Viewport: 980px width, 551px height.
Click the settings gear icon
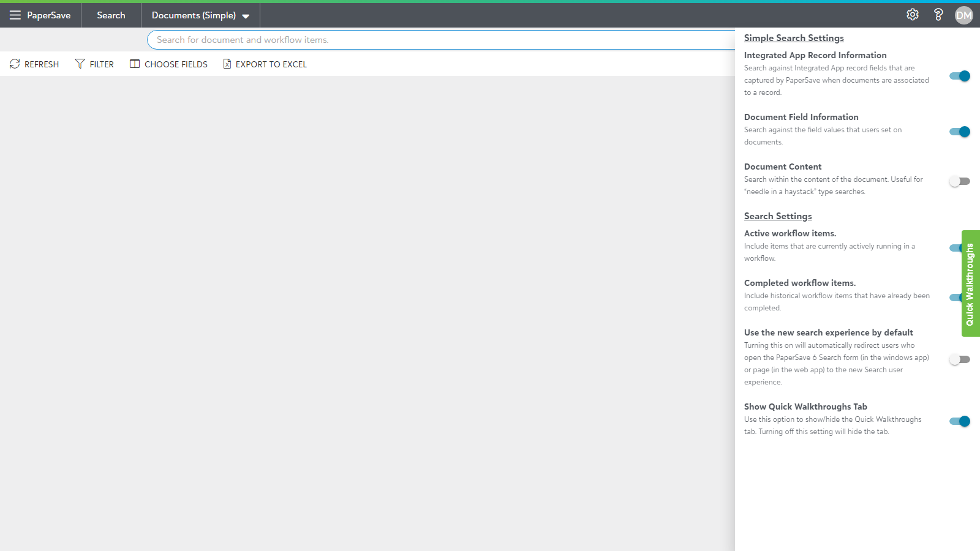(913, 15)
